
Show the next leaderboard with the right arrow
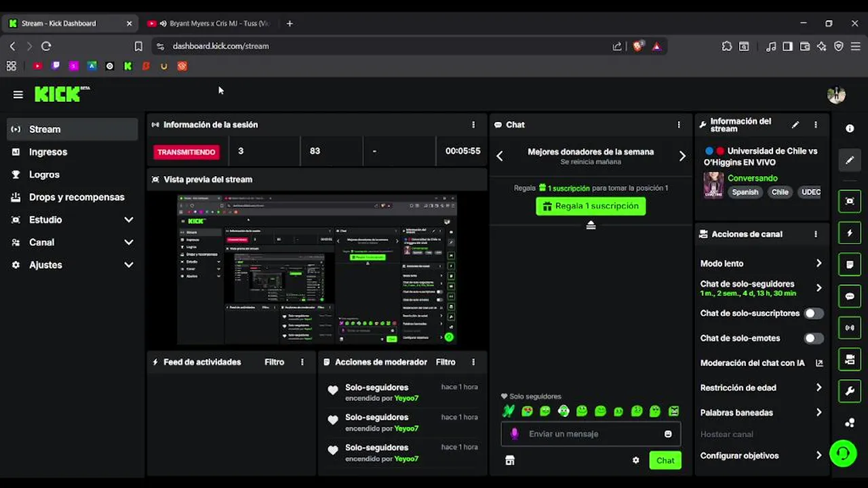click(682, 156)
